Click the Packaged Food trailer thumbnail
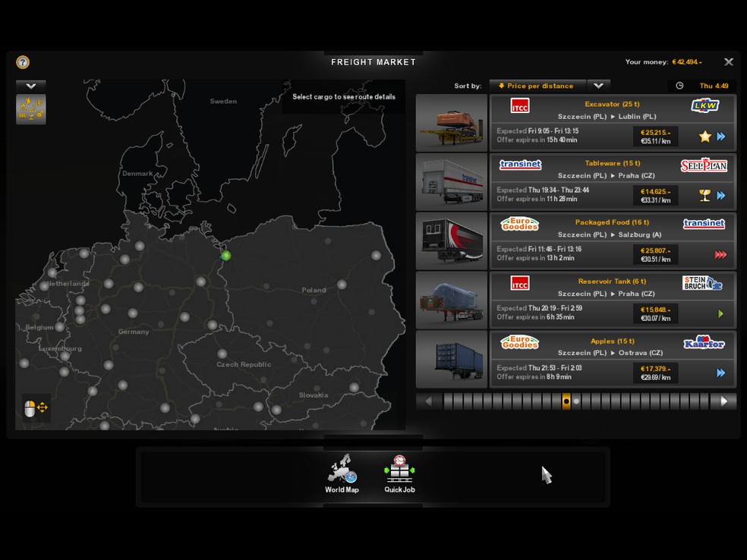 [452, 241]
